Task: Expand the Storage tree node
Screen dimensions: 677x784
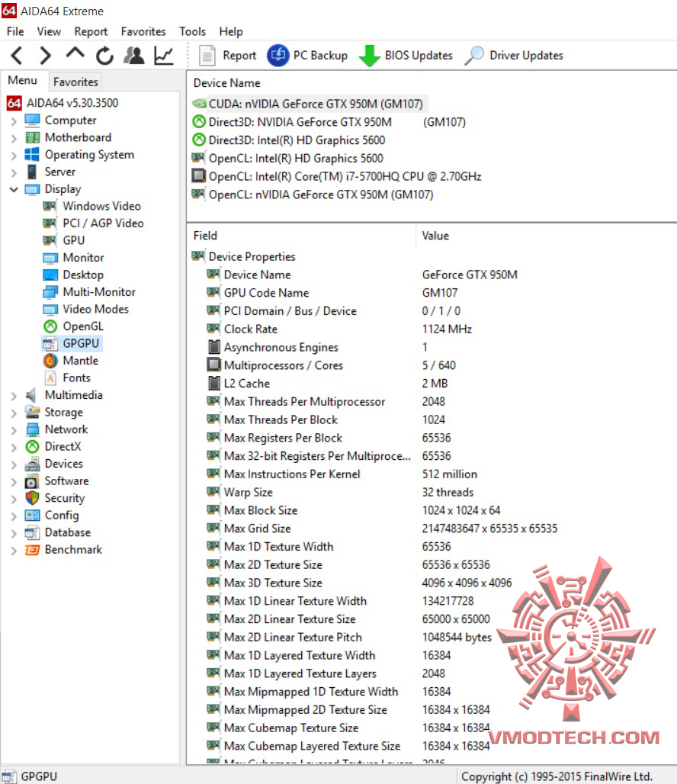Action: [x=14, y=413]
